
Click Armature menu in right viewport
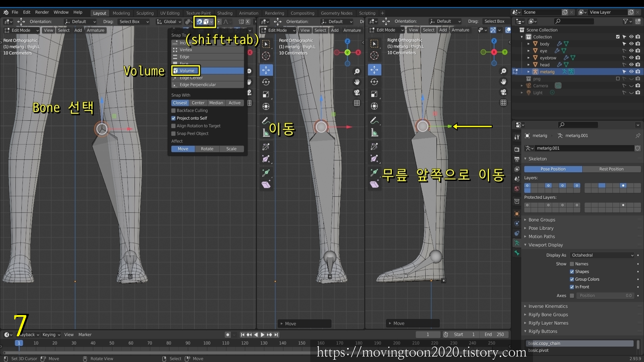tap(460, 30)
